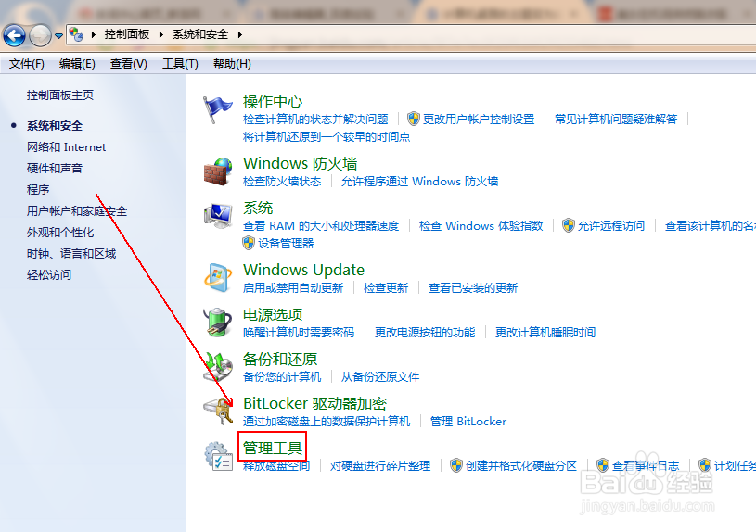Open 备份和还原 heading link
The height and width of the screenshot is (532, 756).
click(280, 360)
